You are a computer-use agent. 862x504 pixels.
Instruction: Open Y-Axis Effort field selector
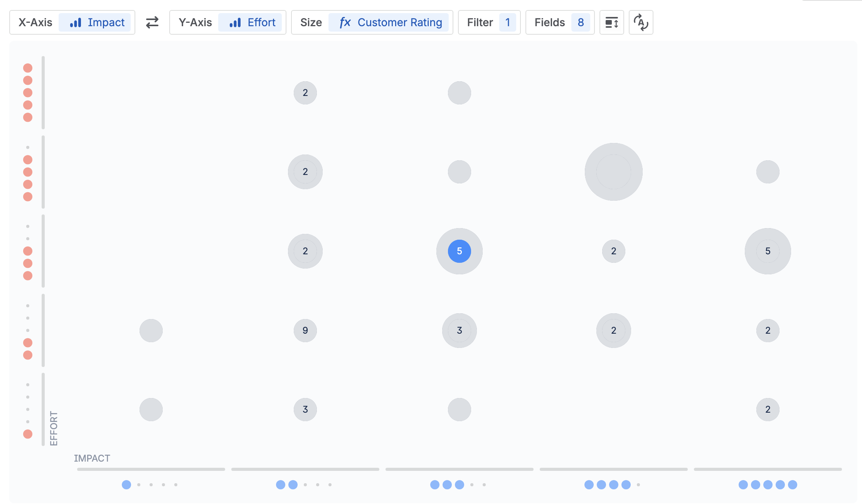pyautogui.click(x=228, y=22)
